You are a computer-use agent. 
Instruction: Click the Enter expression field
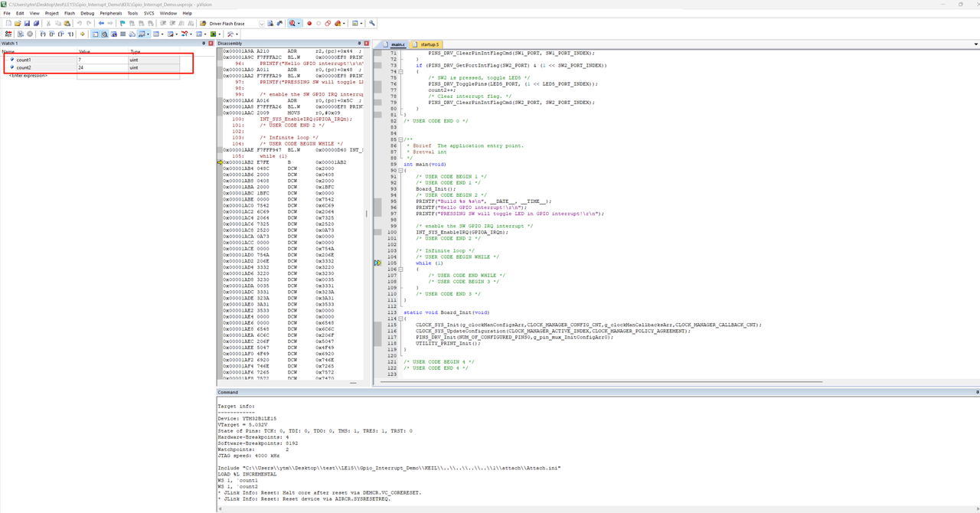click(28, 75)
